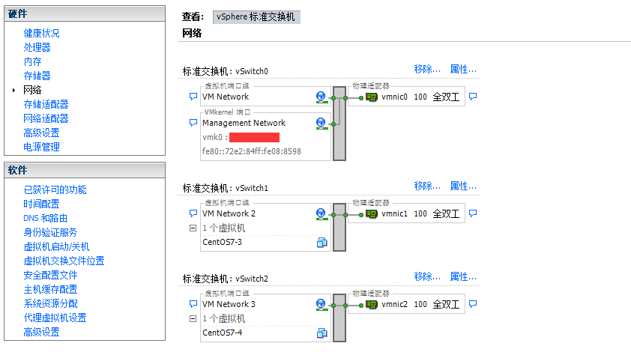Collapse virtual machine list under VM Network 3
631x364 pixels.
pyautogui.click(x=193, y=319)
